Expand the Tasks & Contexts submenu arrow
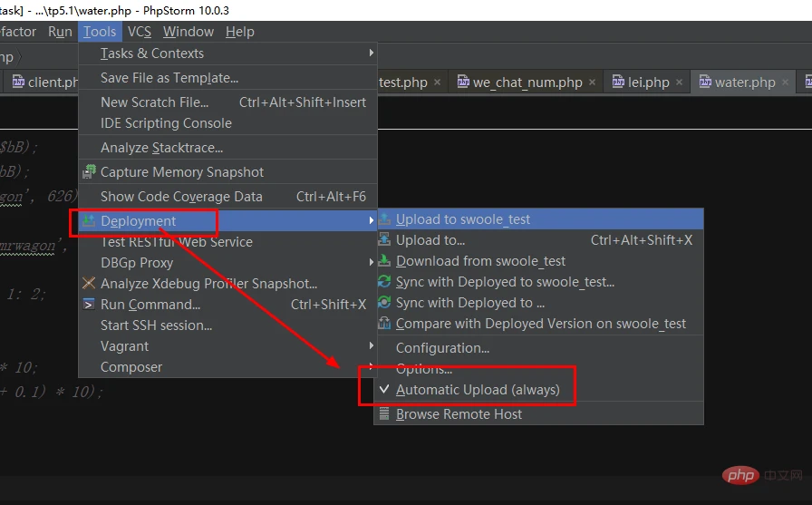This screenshot has height=505, width=812. click(x=372, y=53)
